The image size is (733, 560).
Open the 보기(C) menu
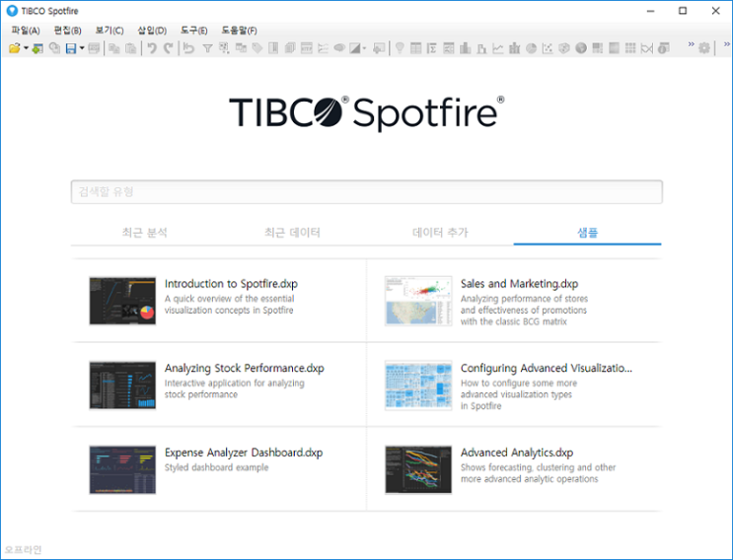[x=110, y=31]
